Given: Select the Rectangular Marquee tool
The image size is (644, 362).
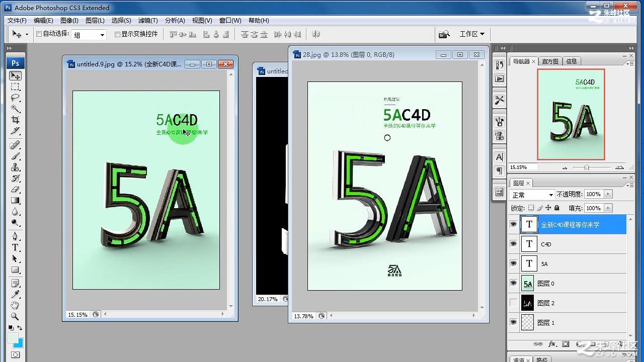Looking at the screenshot, I should point(16,87).
